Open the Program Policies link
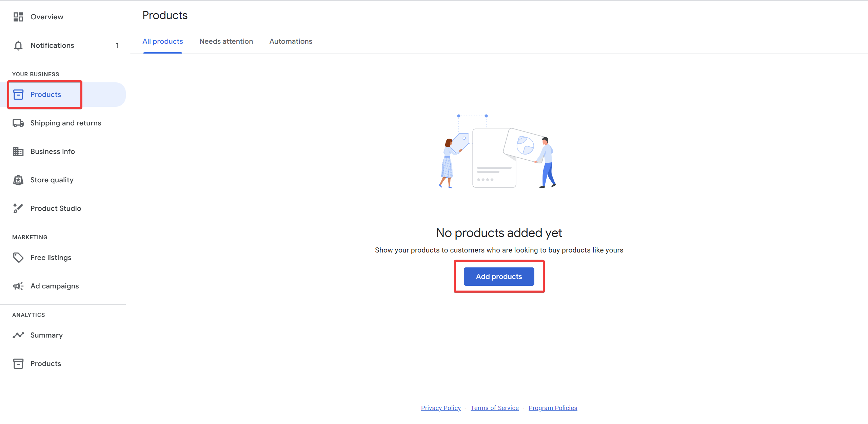This screenshot has height=424, width=868. click(x=553, y=408)
